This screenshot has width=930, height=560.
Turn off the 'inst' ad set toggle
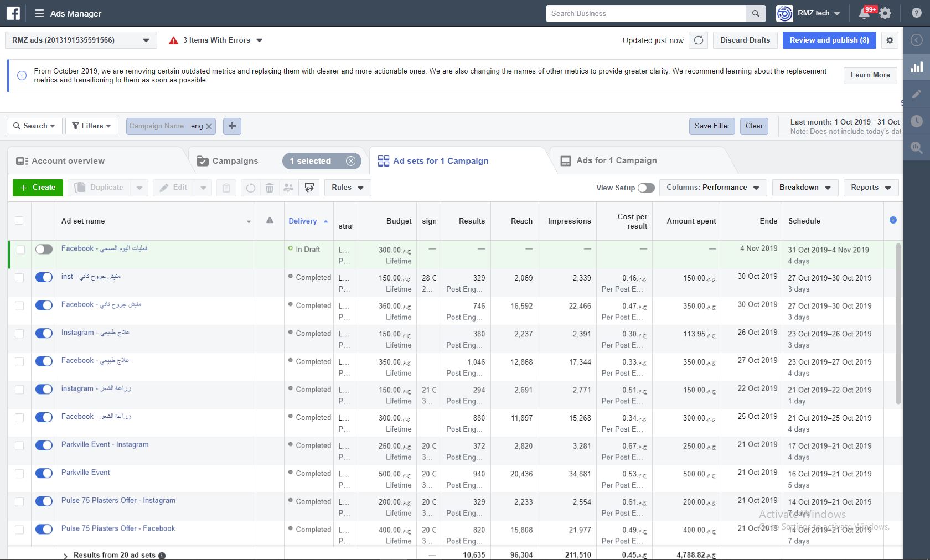pos(44,277)
